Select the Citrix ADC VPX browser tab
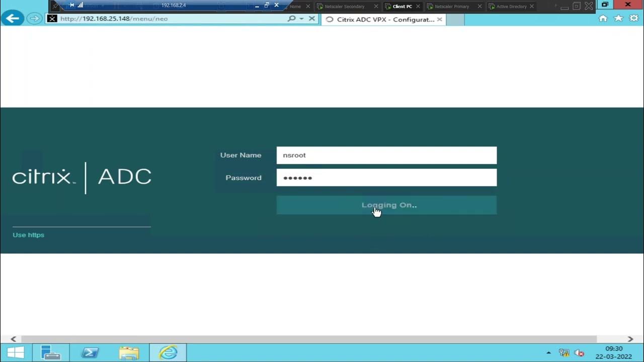The width and height of the screenshot is (644, 362). tap(382, 20)
